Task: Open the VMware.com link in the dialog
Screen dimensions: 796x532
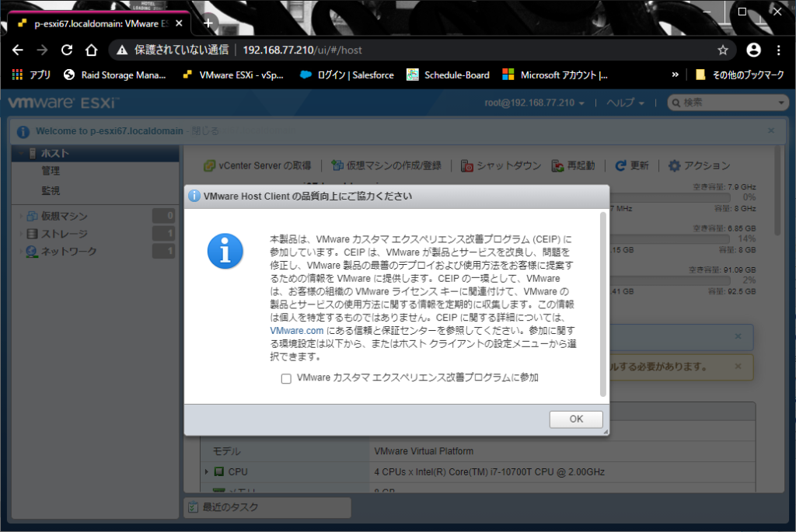Action: click(x=296, y=331)
